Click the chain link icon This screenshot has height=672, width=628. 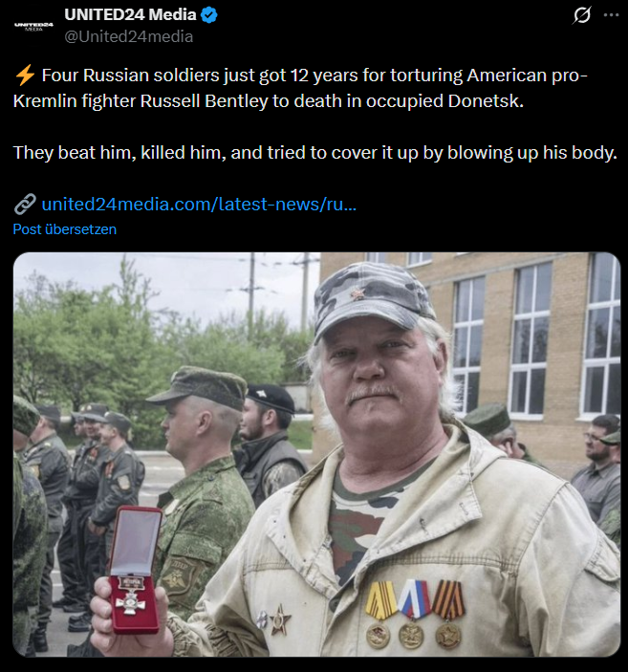click(x=25, y=204)
